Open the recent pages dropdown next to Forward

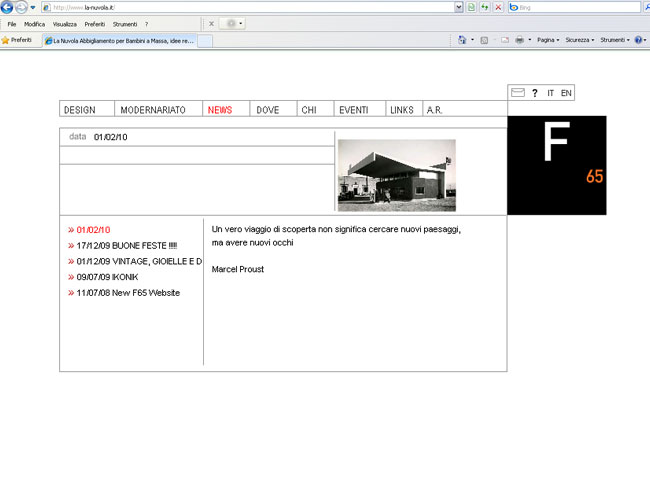tap(33, 7)
